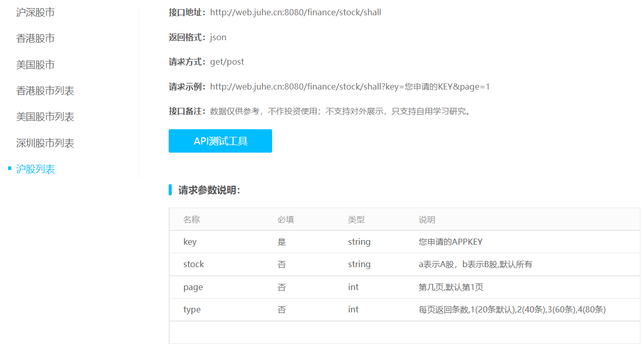
Task: Click the 必填 column header
Action: pyautogui.click(x=286, y=220)
